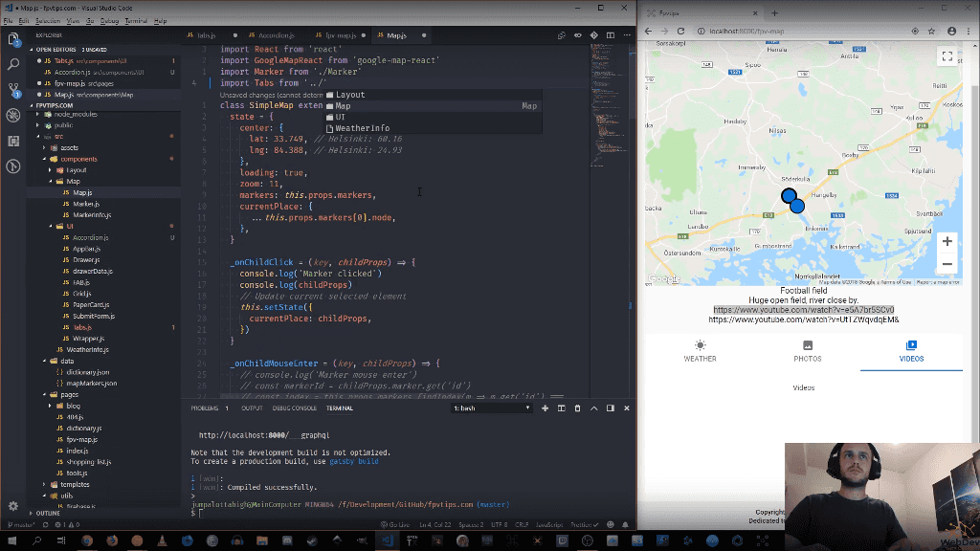Kill the terminal with trash icon

577,408
